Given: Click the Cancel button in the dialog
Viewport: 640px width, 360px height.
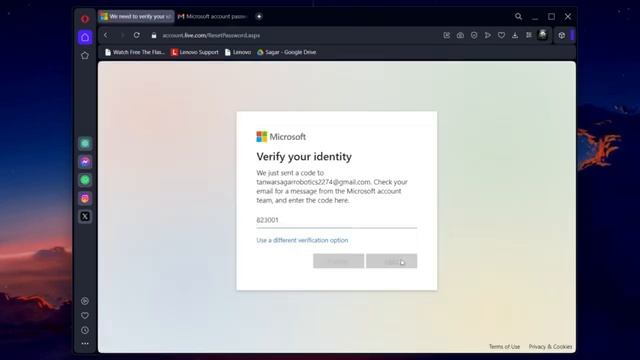Looking at the screenshot, I should point(338,261).
